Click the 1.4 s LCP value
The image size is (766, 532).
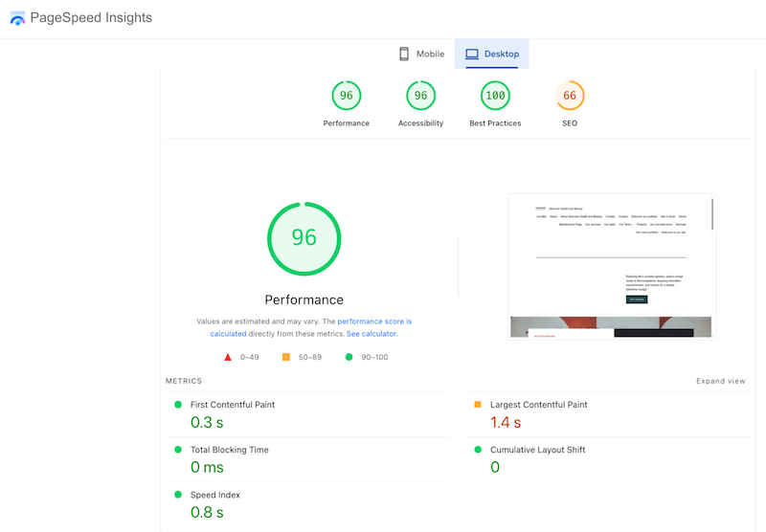506,422
